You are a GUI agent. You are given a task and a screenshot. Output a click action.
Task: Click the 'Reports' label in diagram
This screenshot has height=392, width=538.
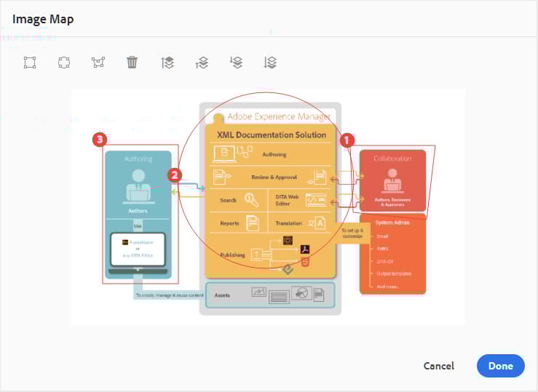(x=229, y=223)
